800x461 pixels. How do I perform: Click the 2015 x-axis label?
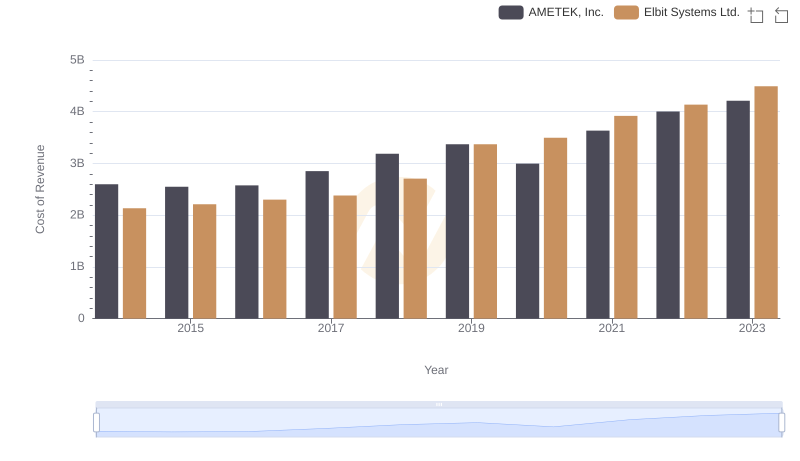coord(190,328)
